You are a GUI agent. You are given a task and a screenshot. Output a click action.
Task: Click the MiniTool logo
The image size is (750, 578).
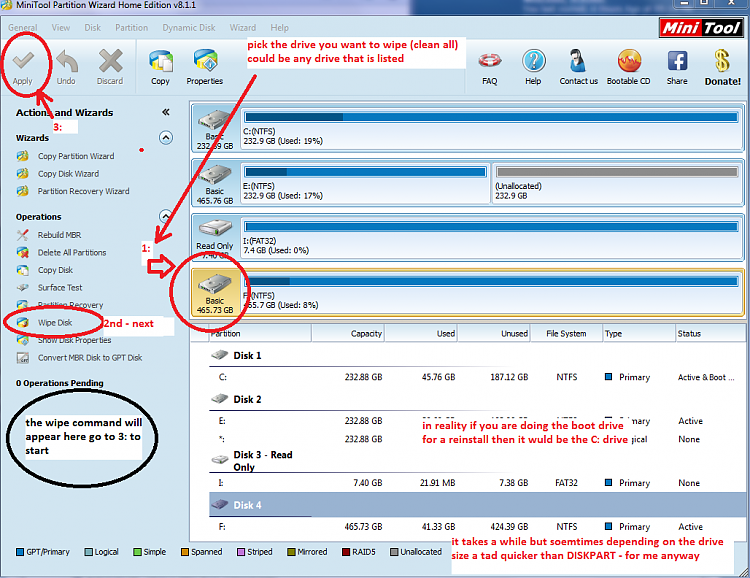click(x=701, y=28)
